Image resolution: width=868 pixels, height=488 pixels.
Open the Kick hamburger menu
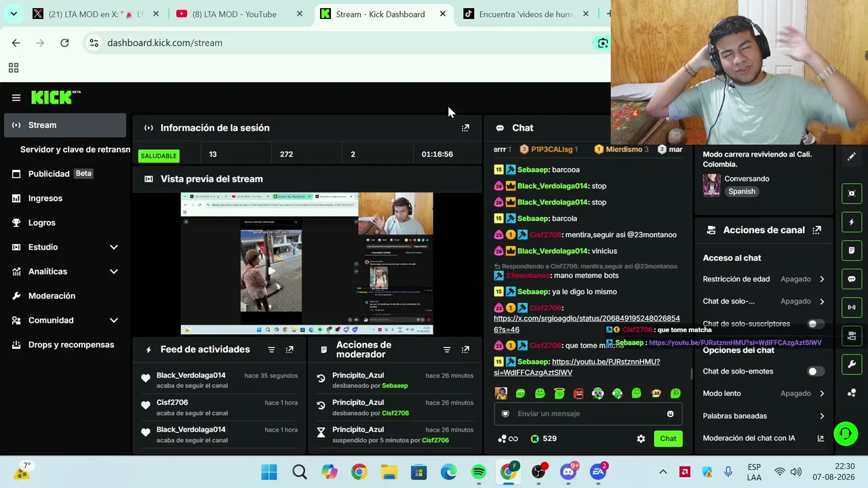click(x=16, y=98)
